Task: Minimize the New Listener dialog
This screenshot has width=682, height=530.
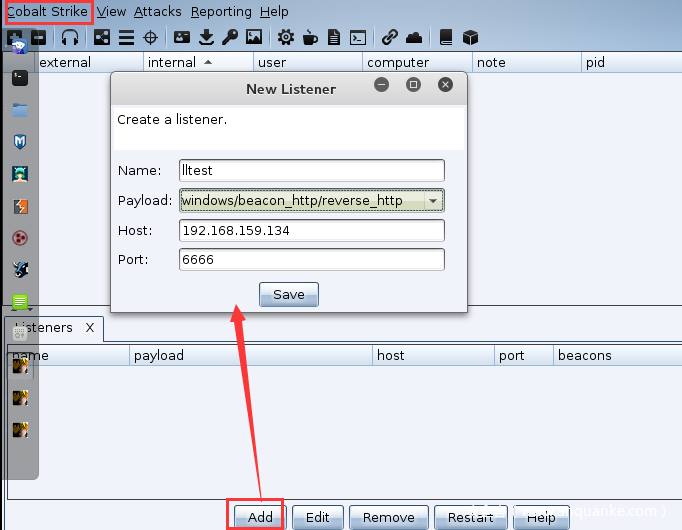Action: point(381,84)
